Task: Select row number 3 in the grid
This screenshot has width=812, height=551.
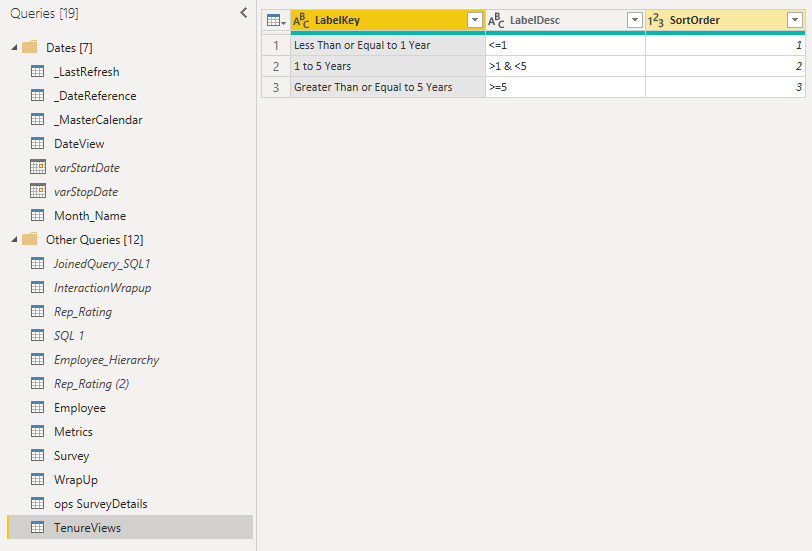Action: [x=276, y=87]
